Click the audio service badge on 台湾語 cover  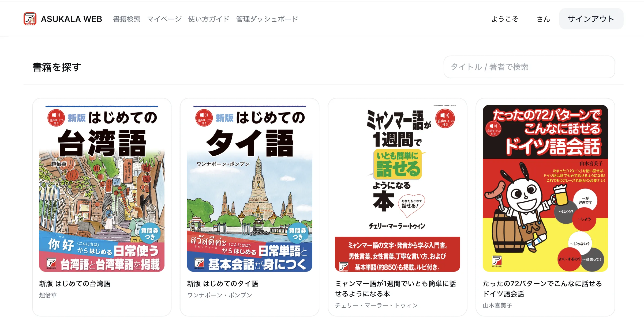click(x=56, y=118)
